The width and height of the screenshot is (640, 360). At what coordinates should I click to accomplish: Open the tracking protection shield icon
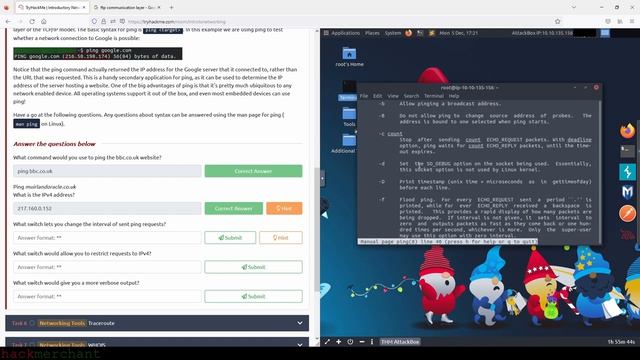(x=94, y=22)
